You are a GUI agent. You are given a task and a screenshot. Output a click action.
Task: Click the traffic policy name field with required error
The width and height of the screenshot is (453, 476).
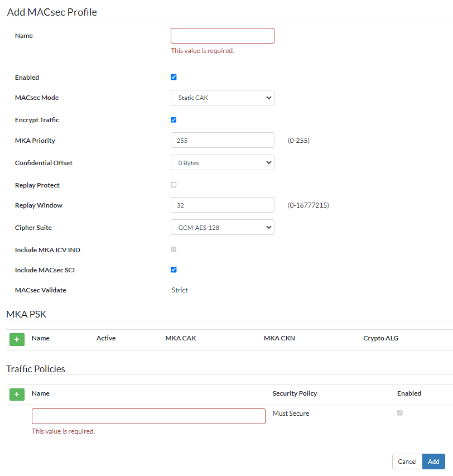pyautogui.click(x=148, y=416)
